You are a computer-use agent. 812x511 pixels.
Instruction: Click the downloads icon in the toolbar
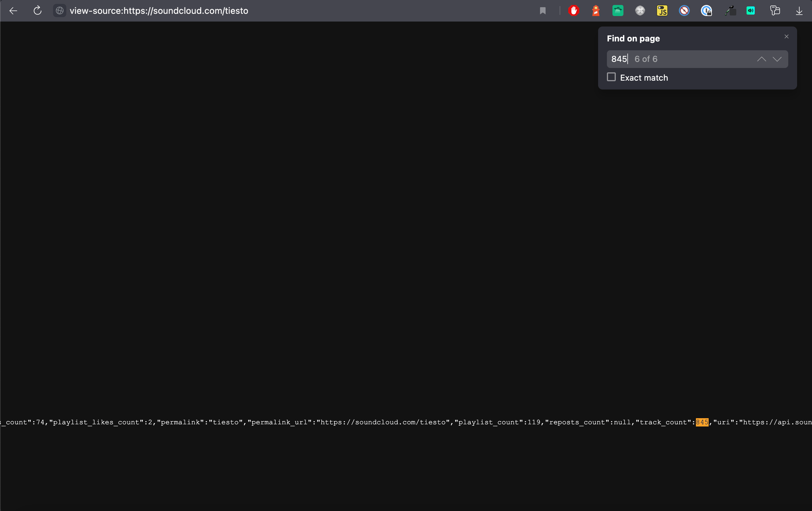799,10
